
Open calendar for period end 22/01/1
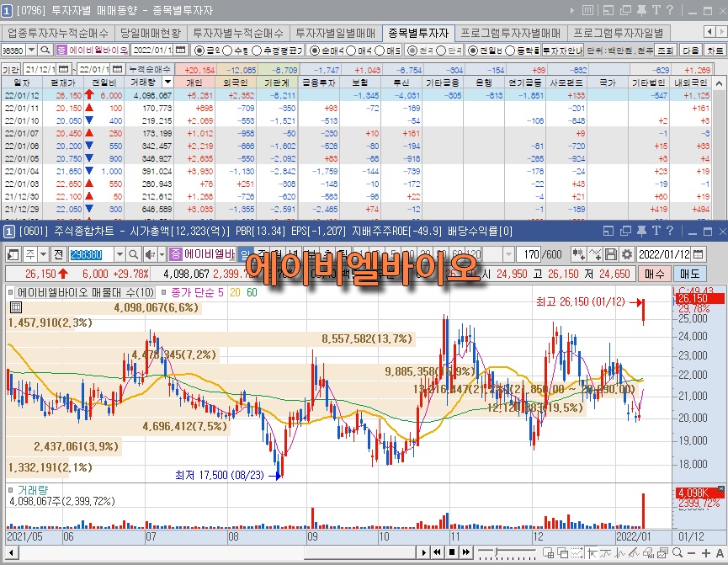tap(118, 69)
